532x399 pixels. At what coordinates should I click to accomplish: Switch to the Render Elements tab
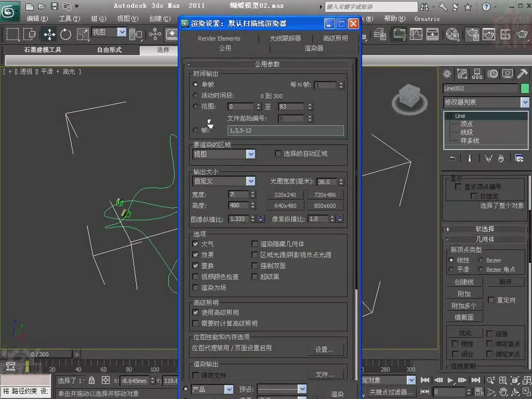tap(219, 38)
